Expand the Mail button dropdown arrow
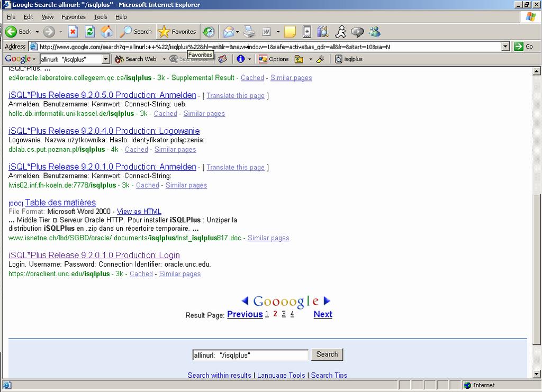The width and height of the screenshot is (542, 392). tap(238, 32)
